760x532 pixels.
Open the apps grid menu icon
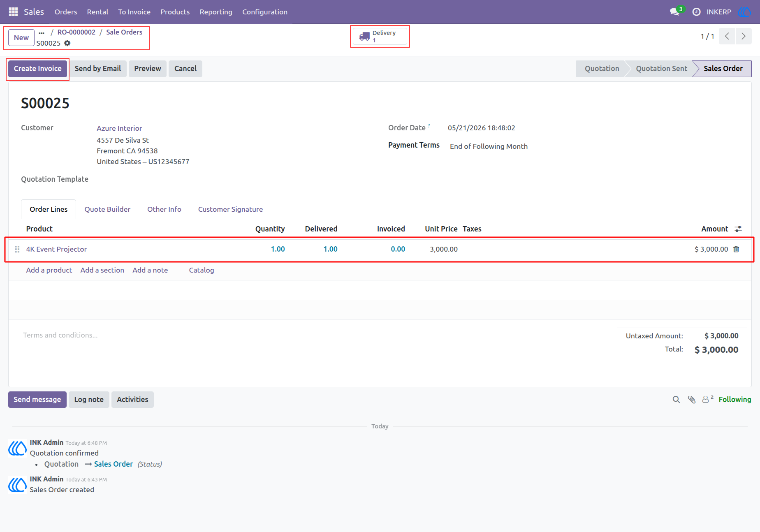coord(13,12)
